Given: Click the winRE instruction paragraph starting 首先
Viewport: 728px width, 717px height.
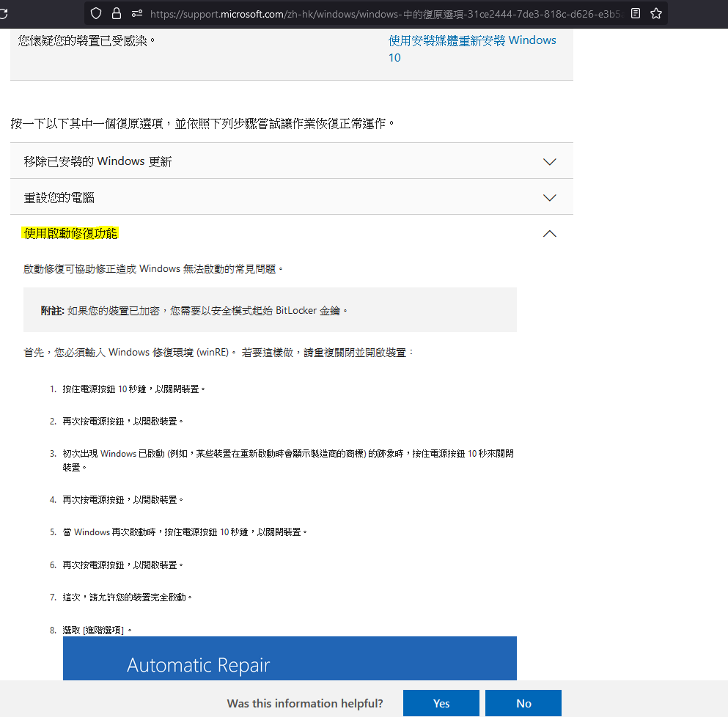Looking at the screenshot, I should 218,353.
